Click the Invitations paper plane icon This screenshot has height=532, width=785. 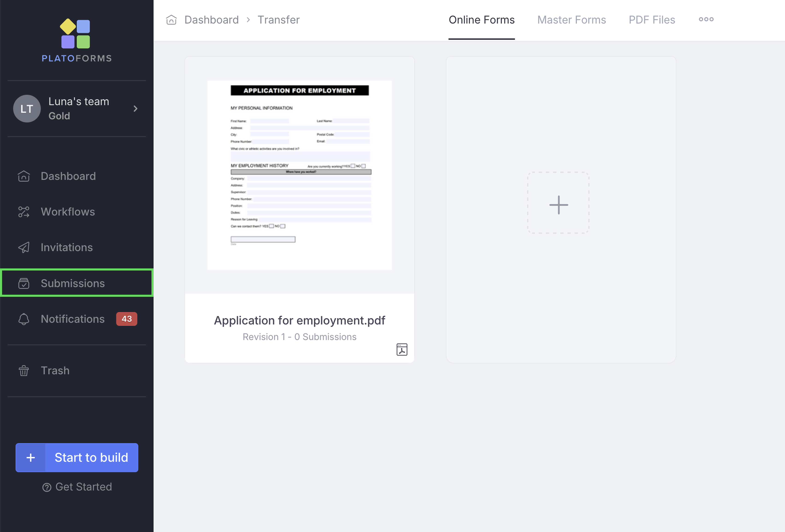[x=24, y=248]
